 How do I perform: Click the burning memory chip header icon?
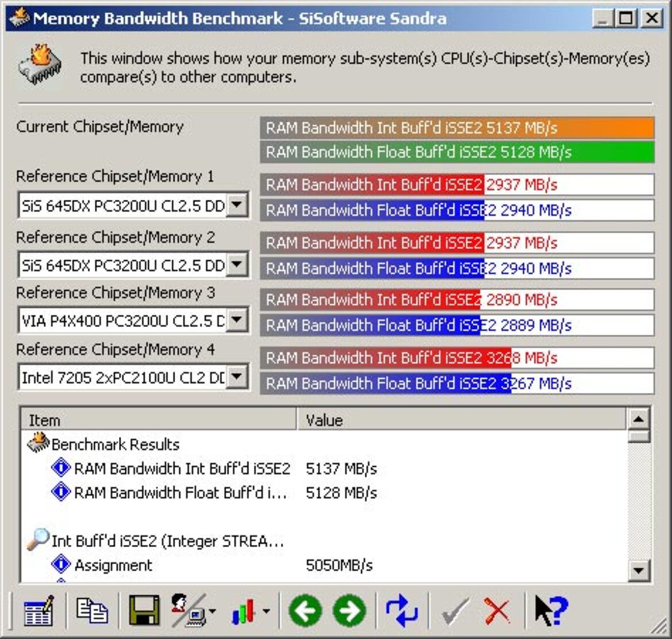click(40, 64)
